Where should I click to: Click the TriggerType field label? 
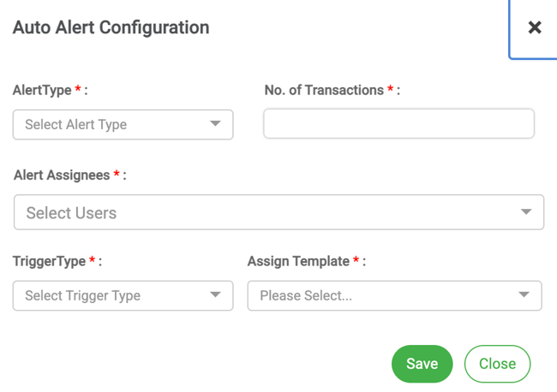coord(49,261)
